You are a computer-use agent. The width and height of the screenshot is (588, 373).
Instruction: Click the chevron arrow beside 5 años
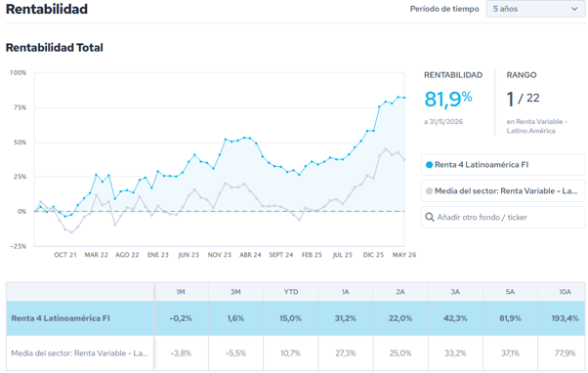(574, 9)
